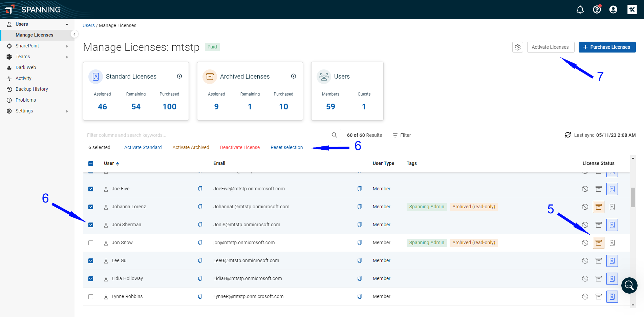Open the table column settings gear icon

[x=517, y=47]
